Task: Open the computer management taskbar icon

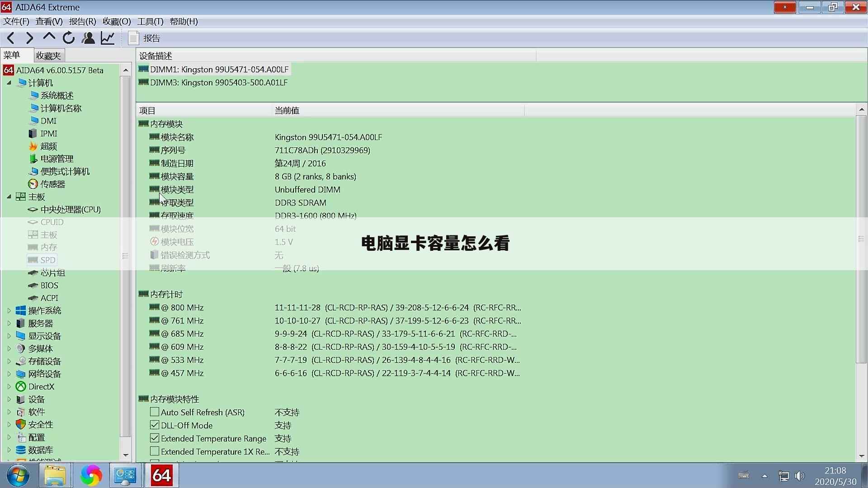Action: [x=125, y=475]
